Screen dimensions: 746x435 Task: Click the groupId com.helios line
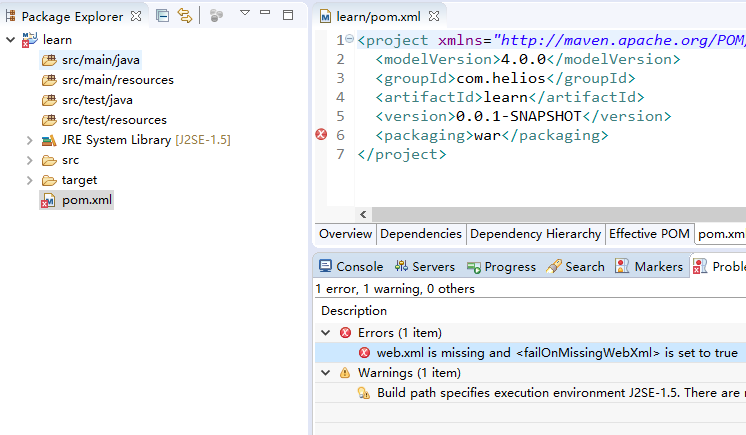pos(505,78)
